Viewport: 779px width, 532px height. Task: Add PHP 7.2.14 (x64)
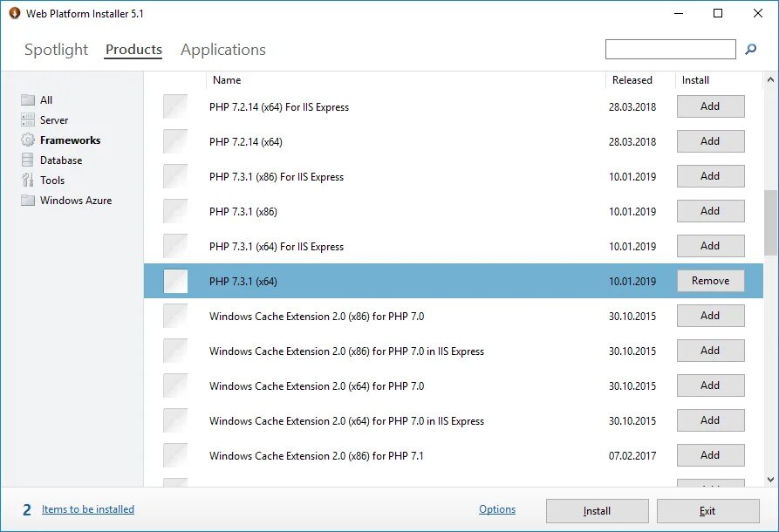[x=710, y=141]
